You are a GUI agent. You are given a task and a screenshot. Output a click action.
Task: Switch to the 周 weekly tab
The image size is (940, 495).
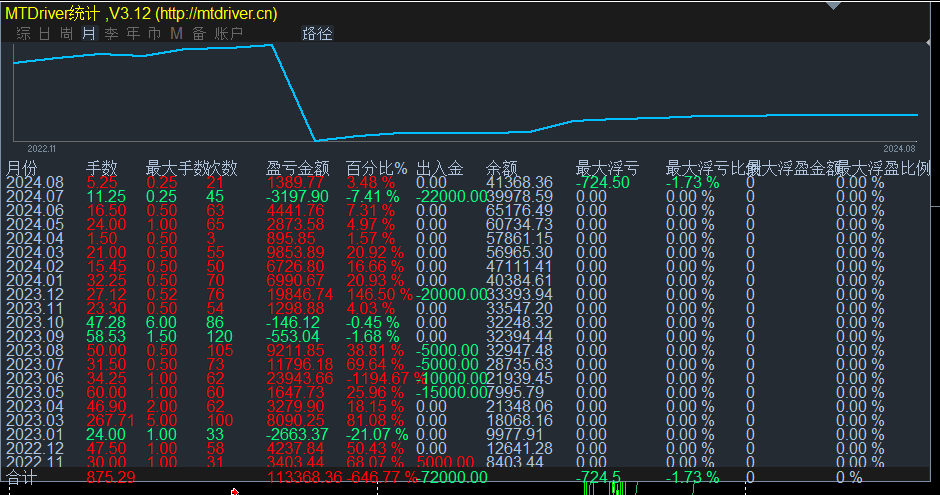click(x=66, y=34)
